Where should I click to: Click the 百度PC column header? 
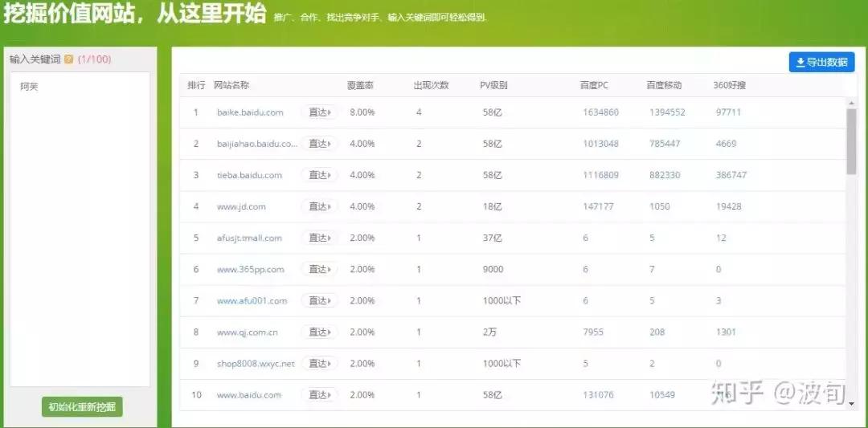point(593,86)
